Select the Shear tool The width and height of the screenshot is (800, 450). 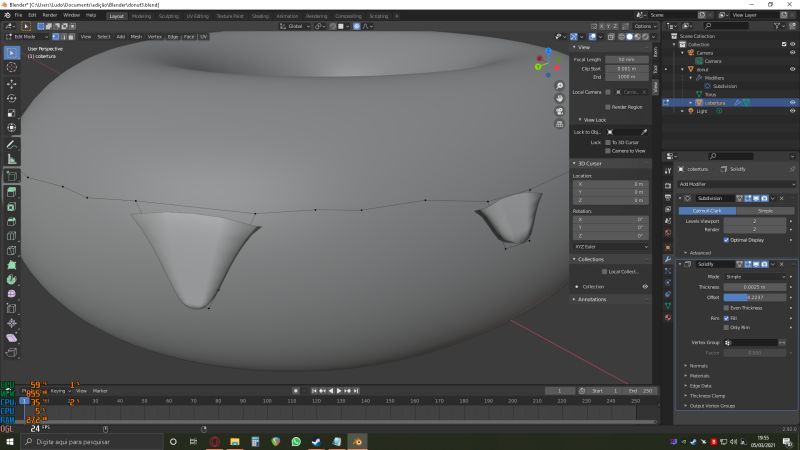pos(12,338)
